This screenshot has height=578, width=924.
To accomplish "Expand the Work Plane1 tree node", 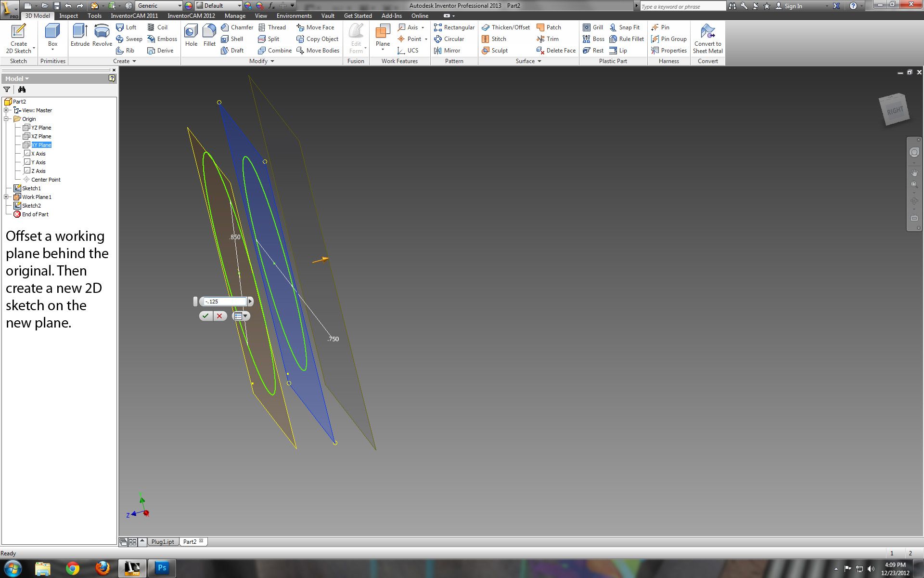I will [x=7, y=197].
